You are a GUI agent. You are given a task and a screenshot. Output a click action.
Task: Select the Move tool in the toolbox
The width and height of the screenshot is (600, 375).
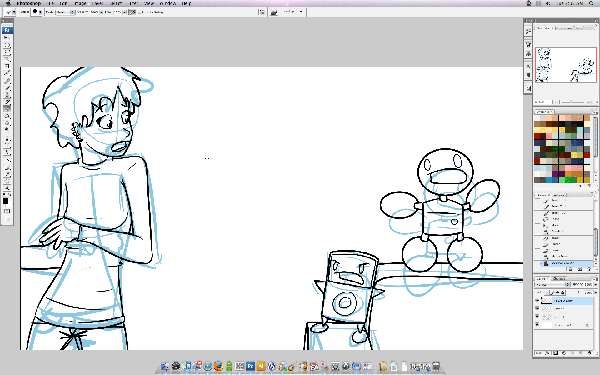tap(7, 38)
